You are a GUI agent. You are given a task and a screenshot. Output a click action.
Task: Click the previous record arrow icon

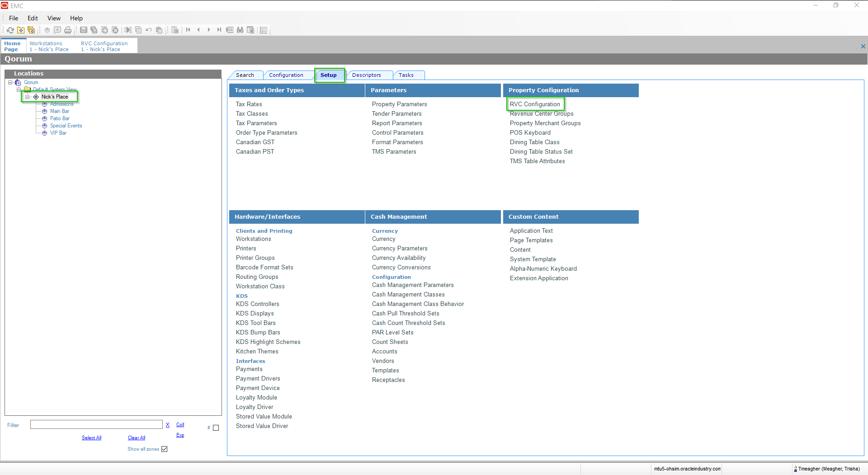coord(198,30)
